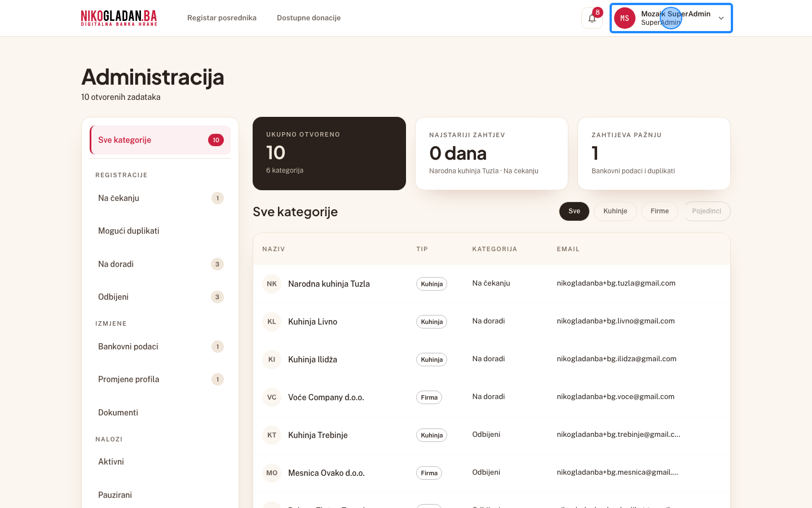Filter the list by Sve
This screenshot has height=508, width=812.
574,211
